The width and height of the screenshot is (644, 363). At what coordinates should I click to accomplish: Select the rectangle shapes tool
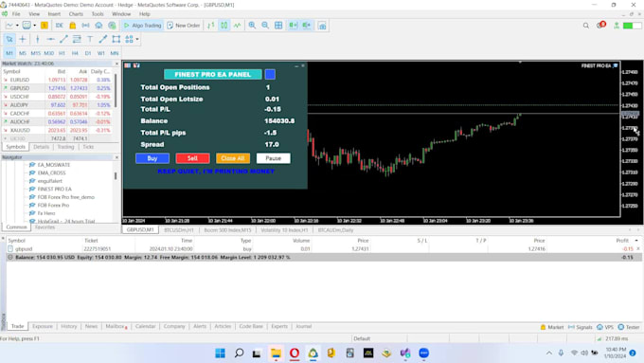tap(116, 39)
